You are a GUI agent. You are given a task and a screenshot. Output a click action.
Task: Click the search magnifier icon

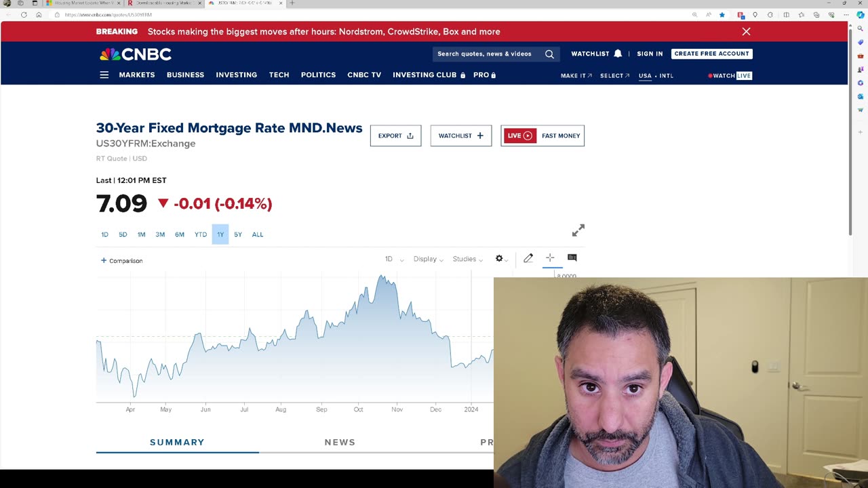[549, 54]
